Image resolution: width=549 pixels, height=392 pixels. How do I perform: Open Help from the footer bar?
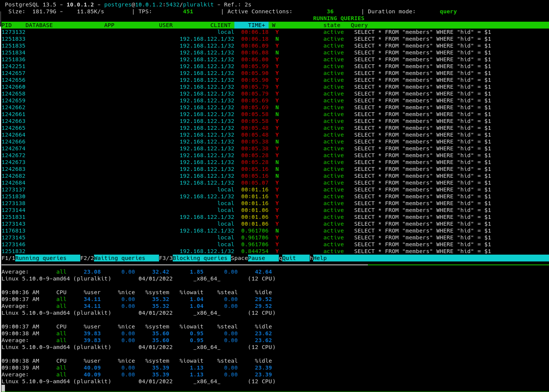[320, 258]
